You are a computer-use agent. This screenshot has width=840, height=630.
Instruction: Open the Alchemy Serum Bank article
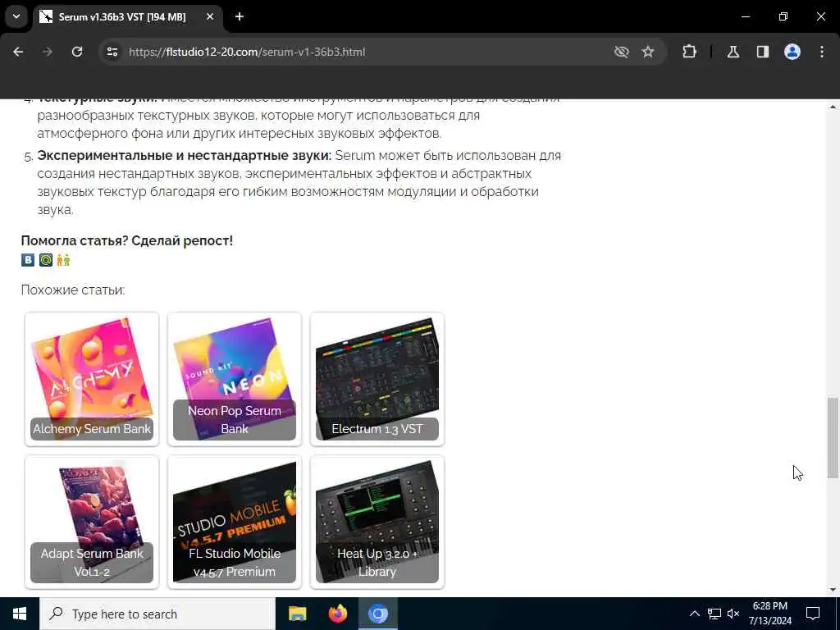(92, 379)
